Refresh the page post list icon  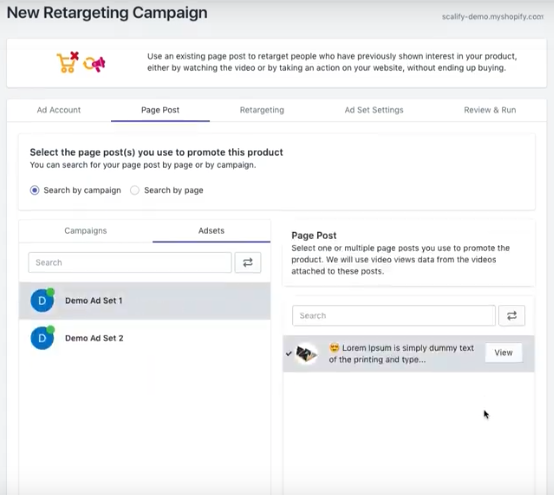pos(512,316)
